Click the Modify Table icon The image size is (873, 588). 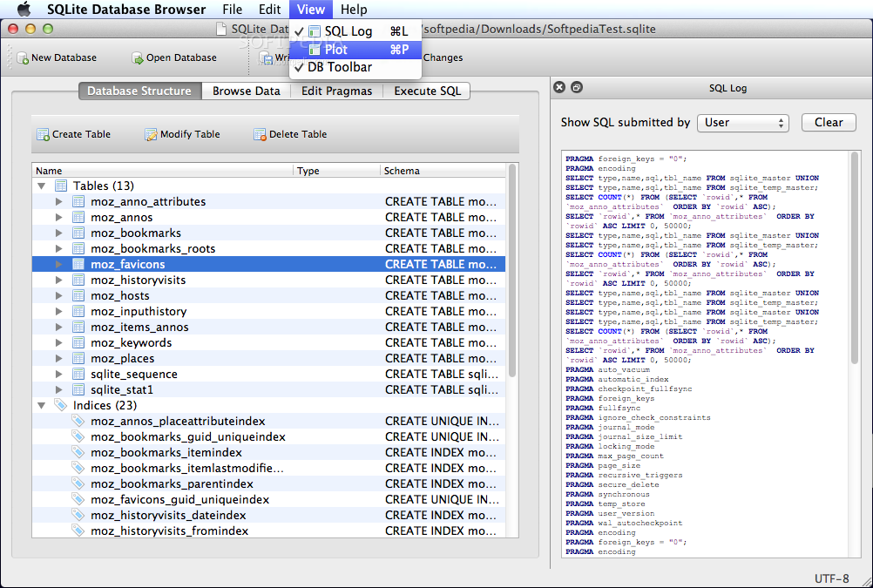coord(151,134)
